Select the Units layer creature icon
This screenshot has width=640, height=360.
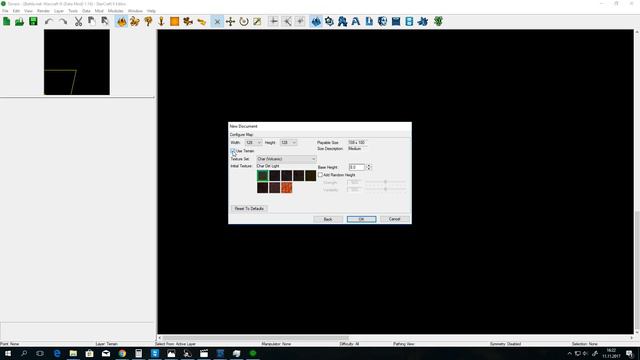click(135, 22)
